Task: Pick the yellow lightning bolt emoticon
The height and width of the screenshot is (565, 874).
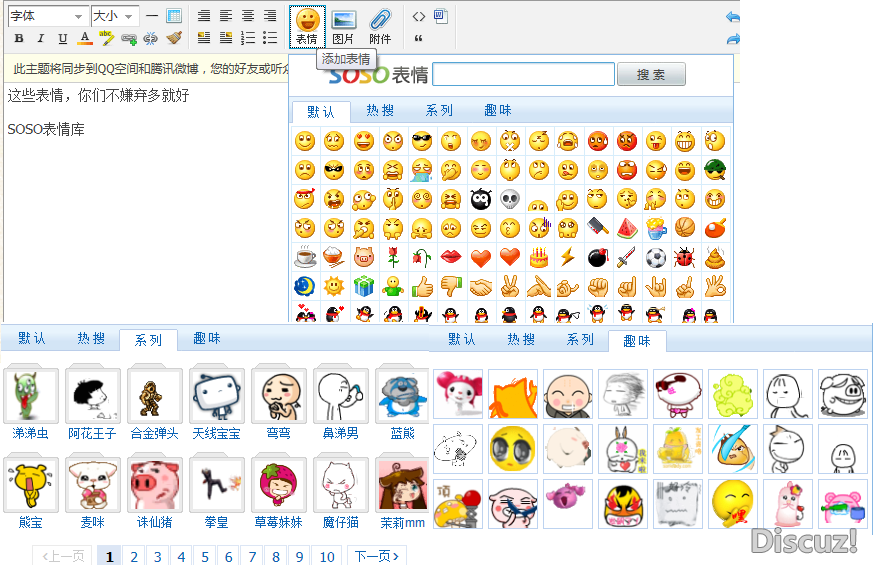Action: (568, 257)
